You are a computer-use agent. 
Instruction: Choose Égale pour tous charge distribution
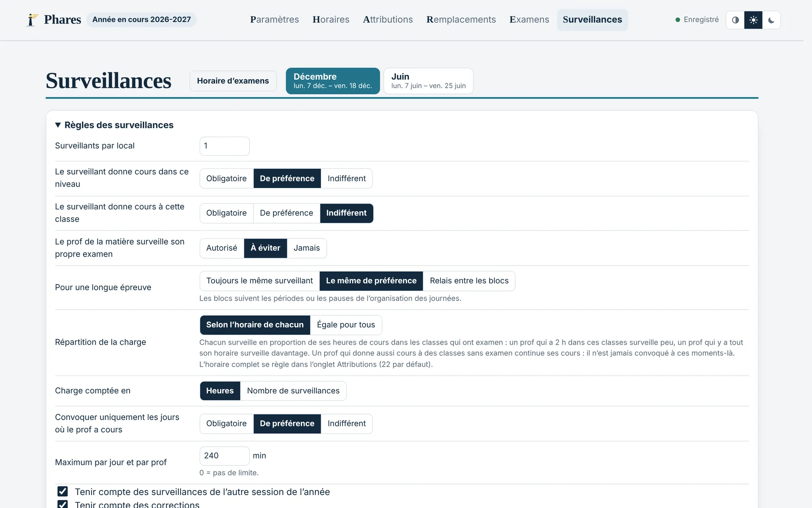(346, 325)
